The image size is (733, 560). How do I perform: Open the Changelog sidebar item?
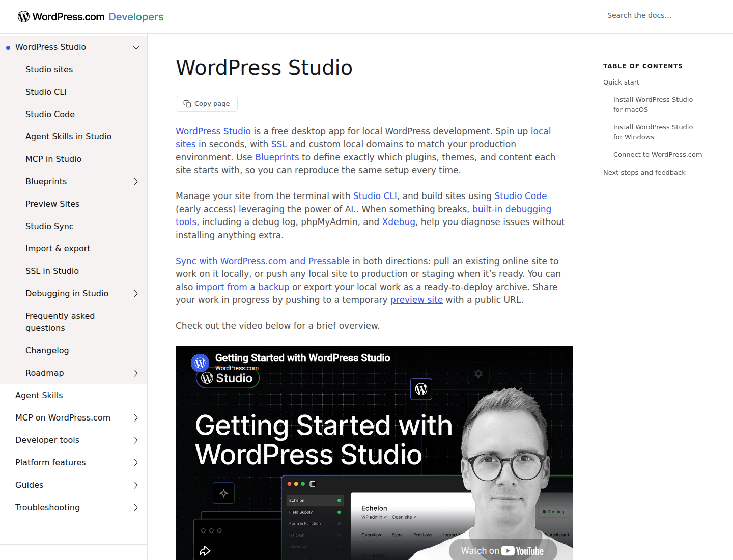pos(47,350)
